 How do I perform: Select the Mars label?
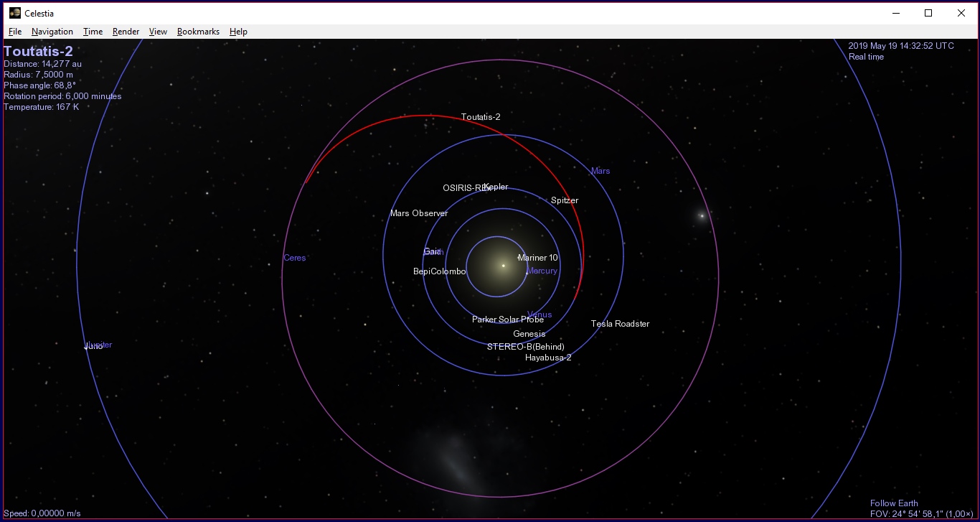tap(600, 171)
